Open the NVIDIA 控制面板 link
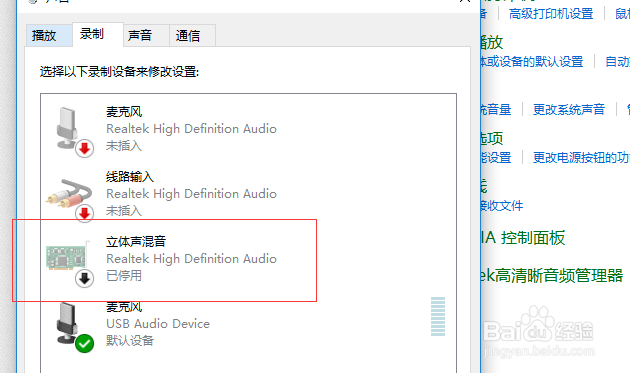Screen dimensions: 630x373 (524, 238)
